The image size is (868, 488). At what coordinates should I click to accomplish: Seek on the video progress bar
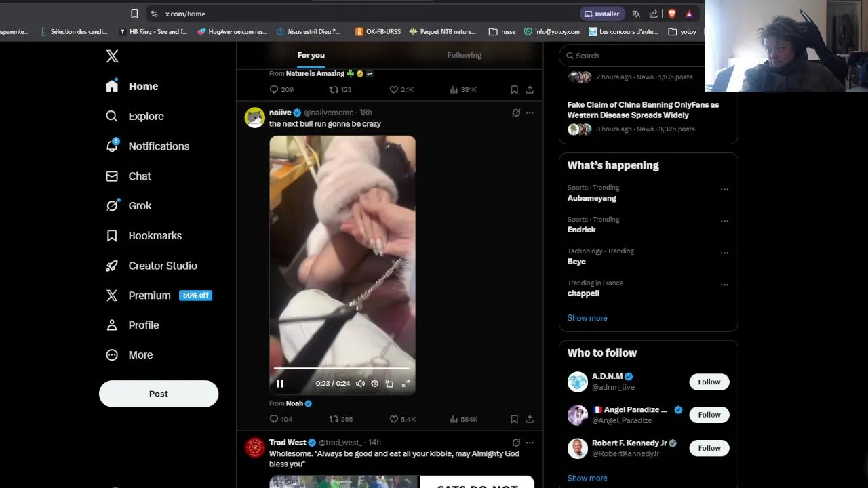(342, 368)
